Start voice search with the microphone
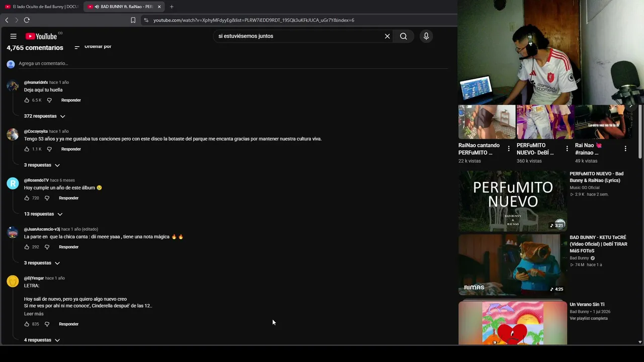The image size is (644, 362). pos(426,36)
